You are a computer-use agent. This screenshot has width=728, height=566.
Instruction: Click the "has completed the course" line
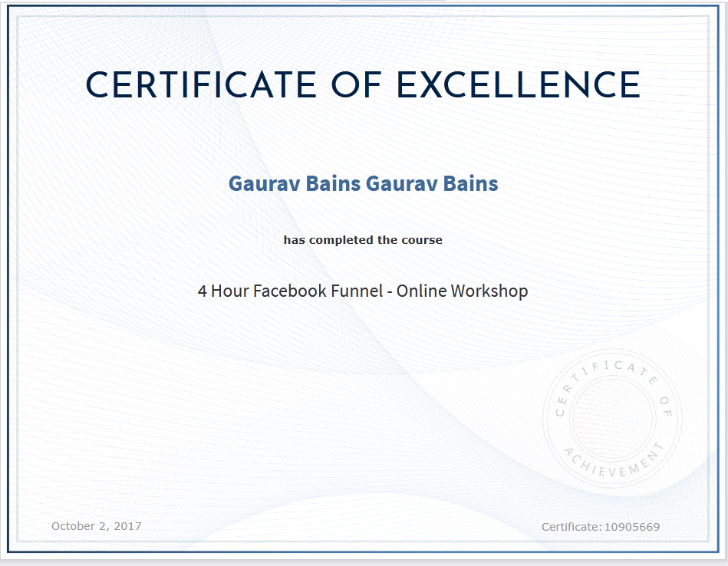pos(363,240)
